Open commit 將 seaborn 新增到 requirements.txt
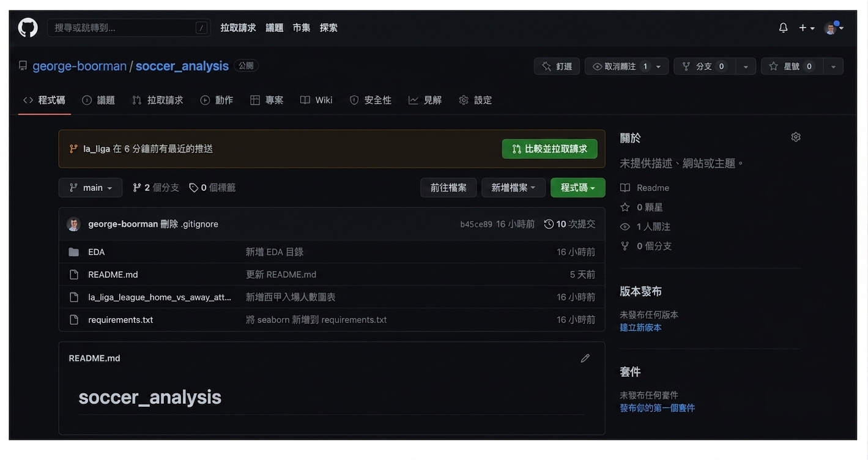Screen dimensions: 868x460 point(316,320)
